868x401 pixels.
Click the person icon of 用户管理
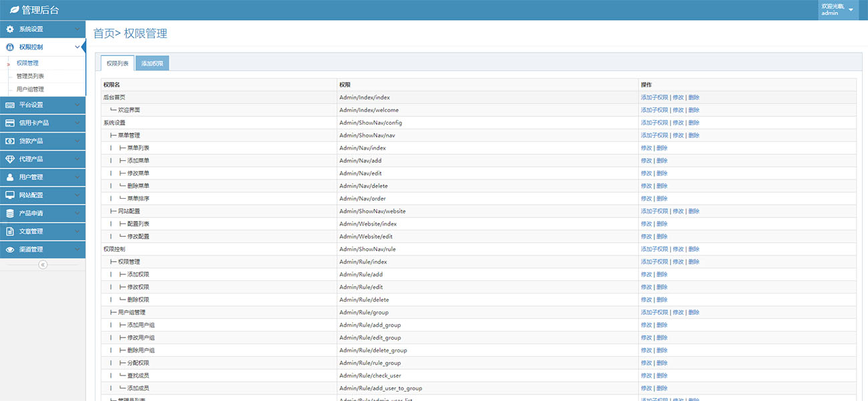[9, 177]
